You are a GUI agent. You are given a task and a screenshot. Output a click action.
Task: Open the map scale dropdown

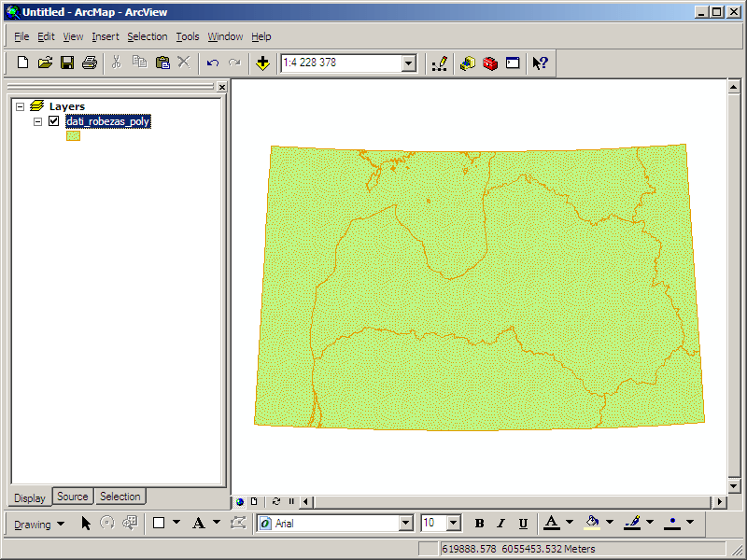408,63
